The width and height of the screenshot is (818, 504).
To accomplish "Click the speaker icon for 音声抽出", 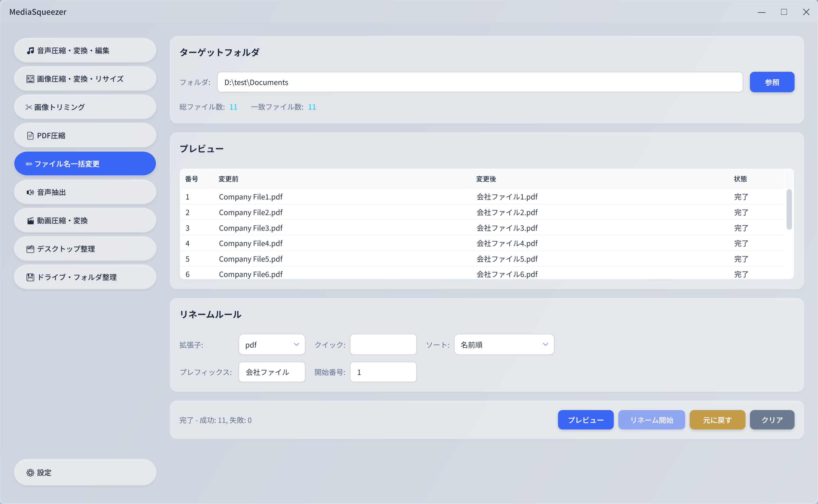I will [x=30, y=192].
